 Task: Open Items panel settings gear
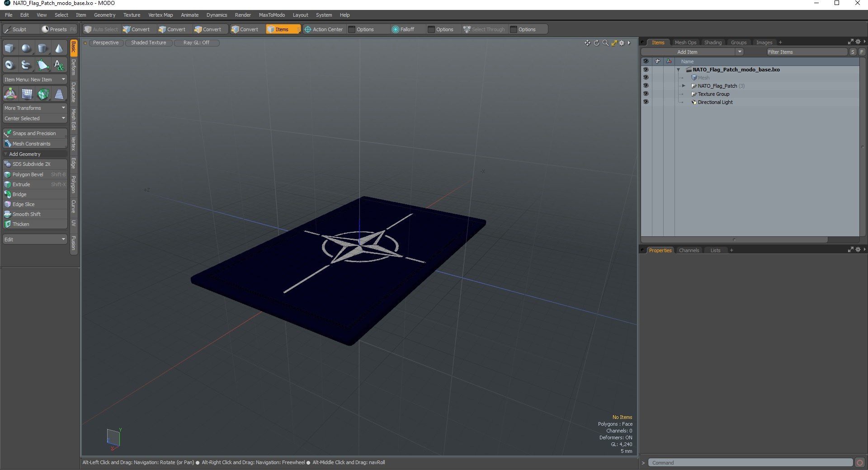[x=858, y=42]
